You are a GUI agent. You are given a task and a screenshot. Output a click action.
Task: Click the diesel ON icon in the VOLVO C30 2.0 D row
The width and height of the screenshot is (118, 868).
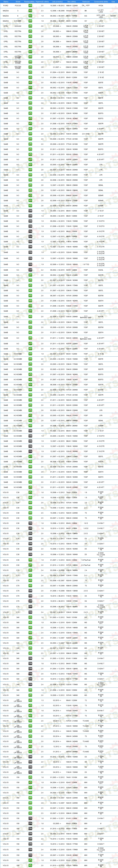30,533
